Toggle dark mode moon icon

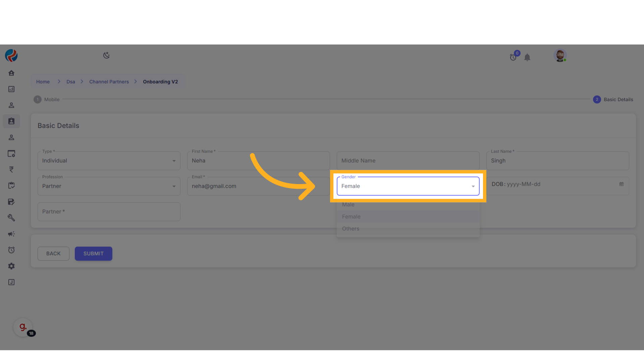click(x=106, y=55)
